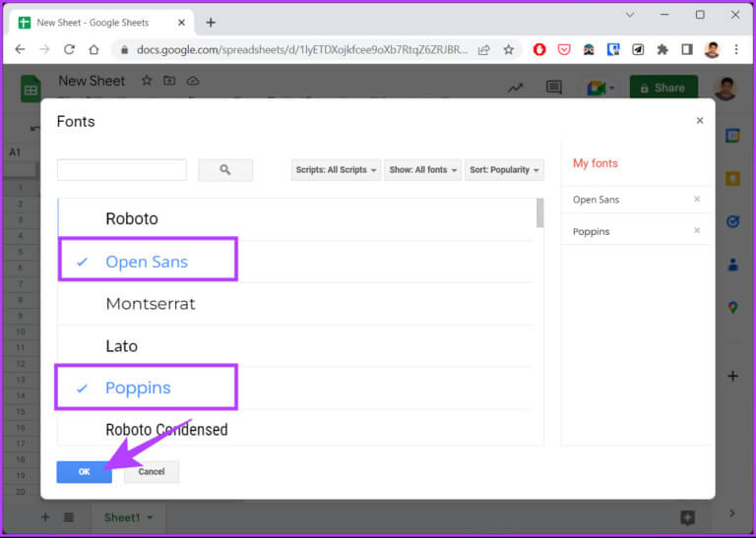756x538 pixels.
Task: Open the Show: All fonts dropdown
Action: 423,170
